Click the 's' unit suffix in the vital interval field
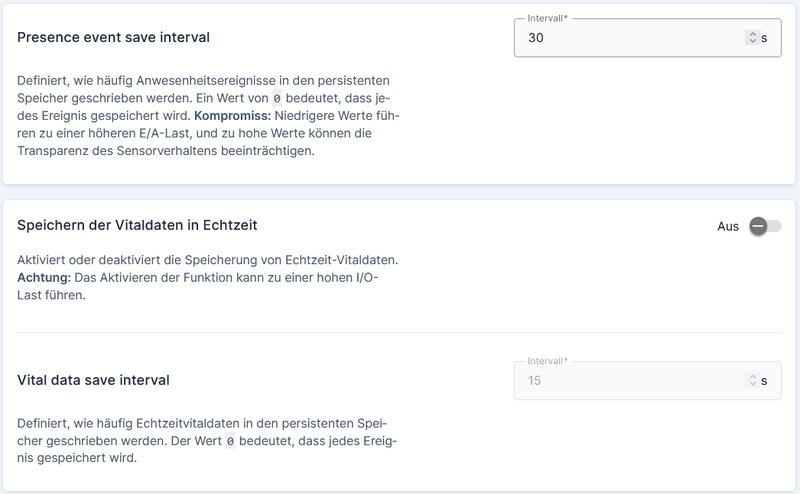 pos(765,380)
